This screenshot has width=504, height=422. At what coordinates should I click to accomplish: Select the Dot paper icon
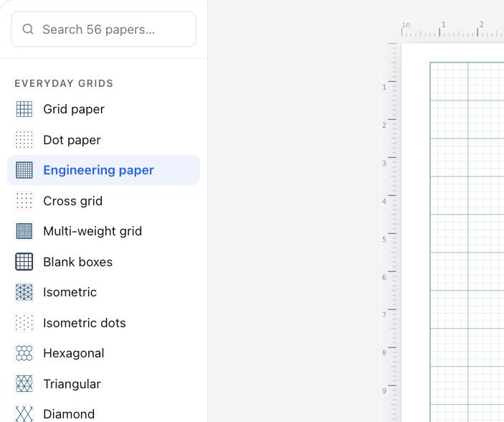point(24,140)
